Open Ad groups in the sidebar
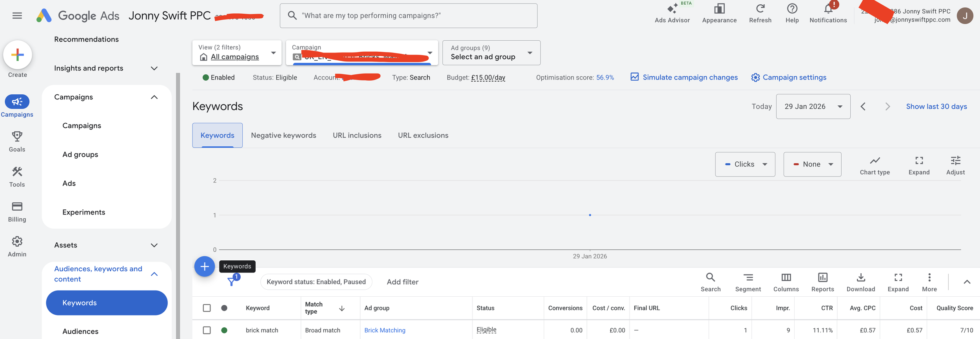The height and width of the screenshot is (339, 980). (x=80, y=155)
